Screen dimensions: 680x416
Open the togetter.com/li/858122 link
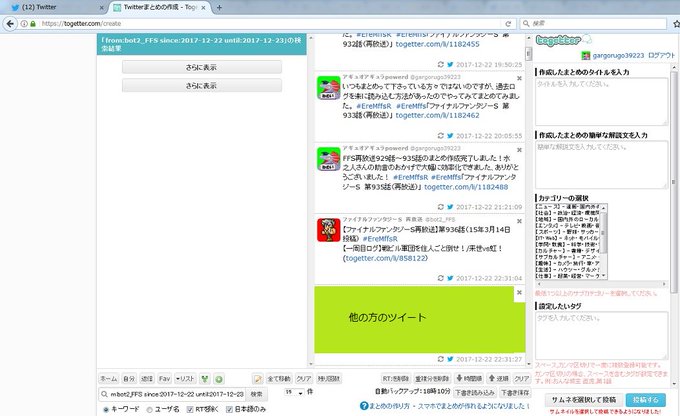point(386,258)
